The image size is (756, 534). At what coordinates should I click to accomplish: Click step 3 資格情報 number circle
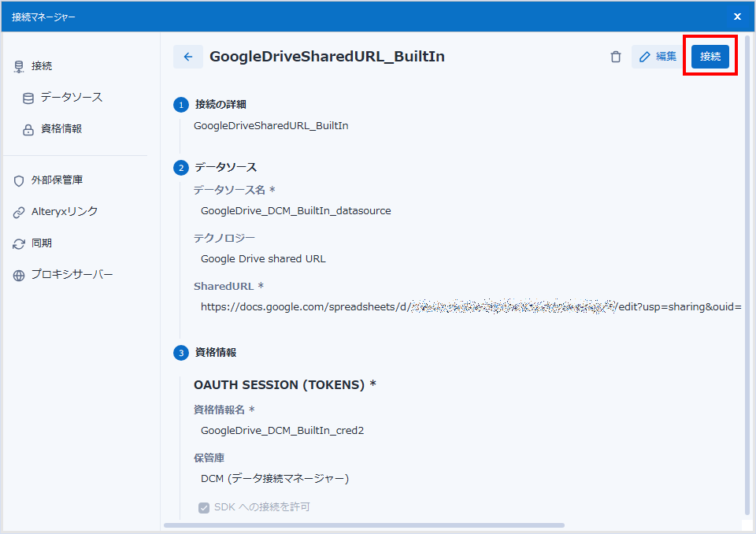[181, 353]
